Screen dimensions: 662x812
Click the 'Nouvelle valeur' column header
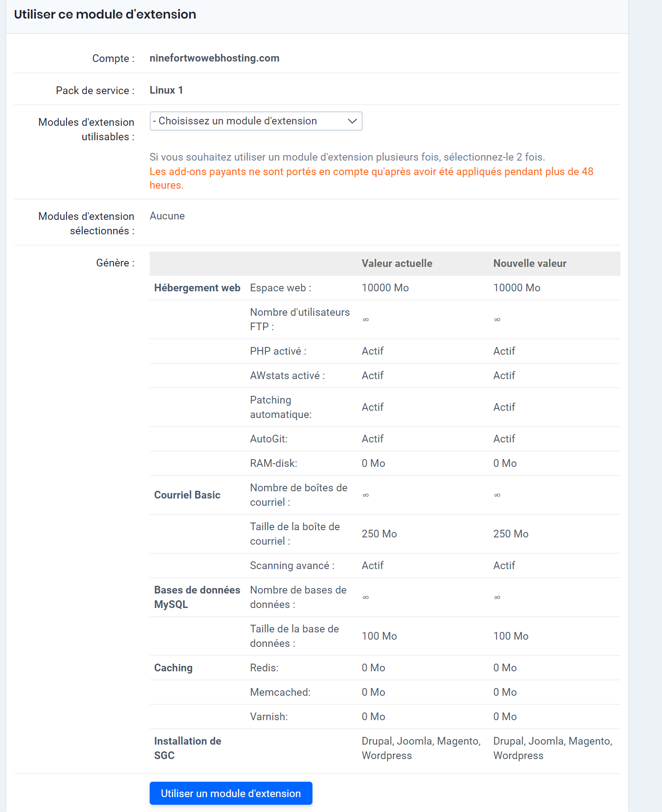[530, 263]
